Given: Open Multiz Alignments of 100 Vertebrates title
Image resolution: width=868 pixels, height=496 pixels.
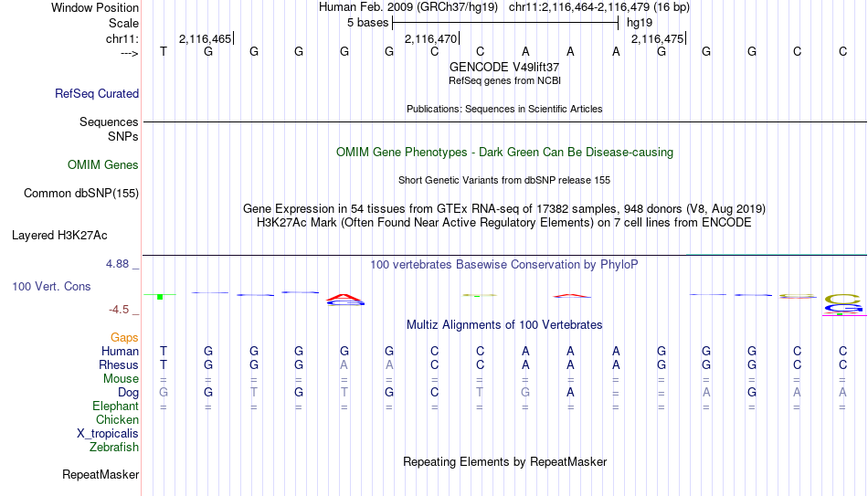Looking at the screenshot, I should 504,325.
